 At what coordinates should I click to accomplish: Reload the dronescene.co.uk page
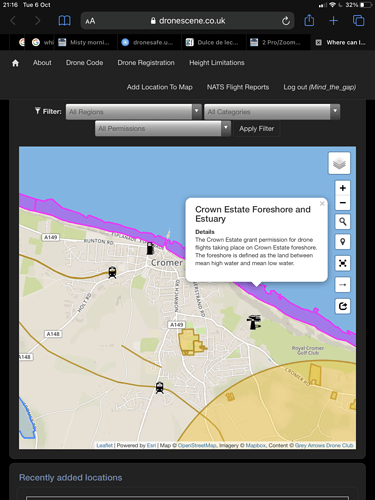(286, 21)
